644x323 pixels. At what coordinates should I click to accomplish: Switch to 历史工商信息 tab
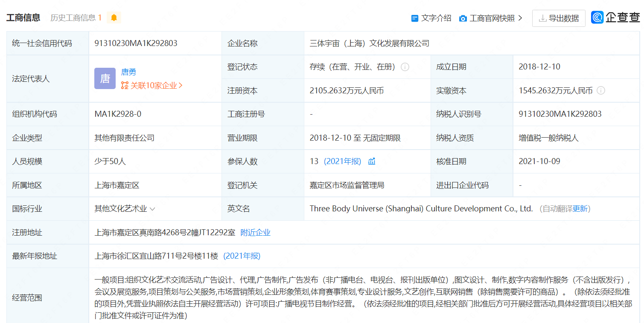point(76,18)
